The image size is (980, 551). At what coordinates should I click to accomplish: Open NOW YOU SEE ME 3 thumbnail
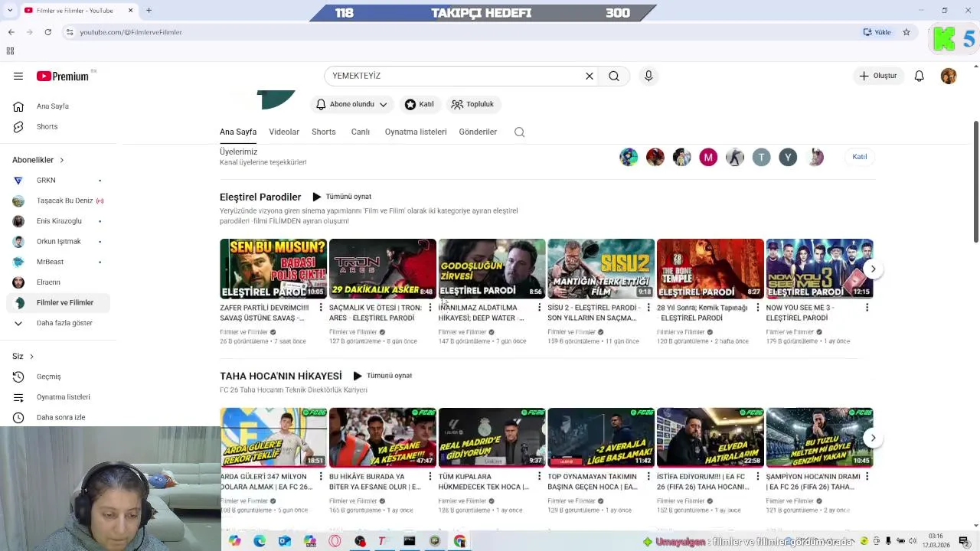(819, 269)
